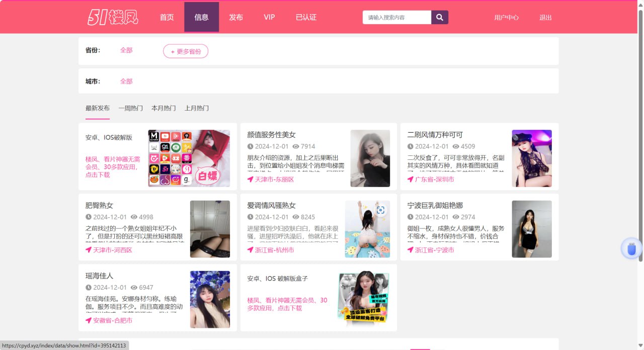
Task: Click location arrow icon beside 安徽省-合肥市
Action: [89, 320]
